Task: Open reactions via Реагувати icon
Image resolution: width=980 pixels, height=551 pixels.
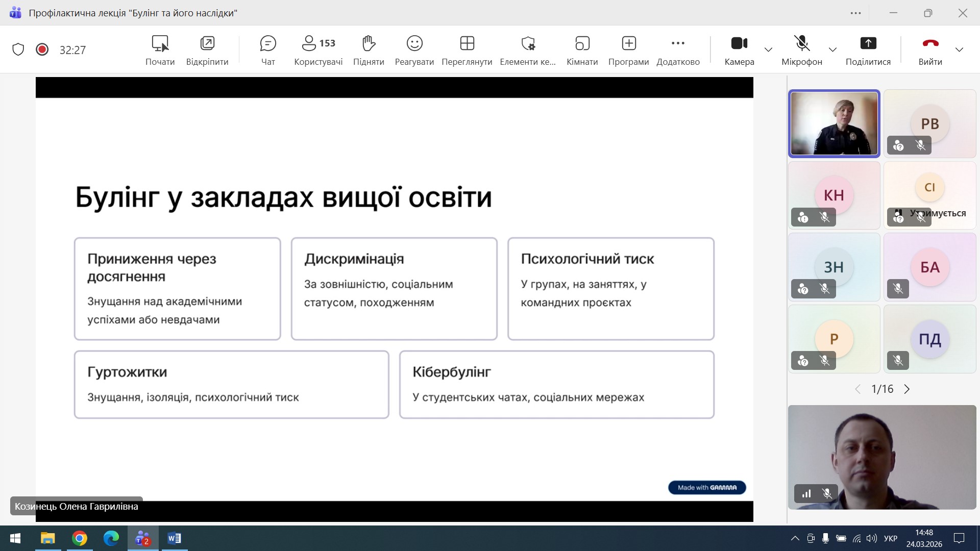Action: pos(414,49)
